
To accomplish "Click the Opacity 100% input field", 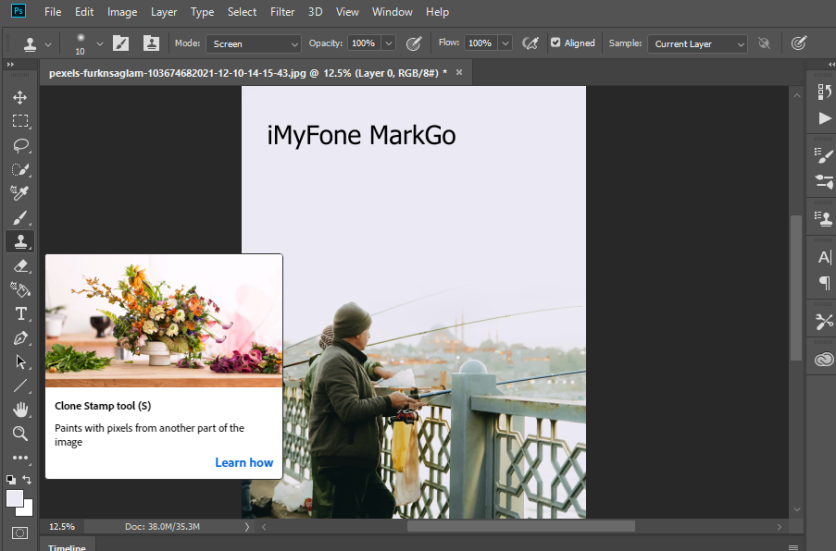I will (x=364, y=43).
